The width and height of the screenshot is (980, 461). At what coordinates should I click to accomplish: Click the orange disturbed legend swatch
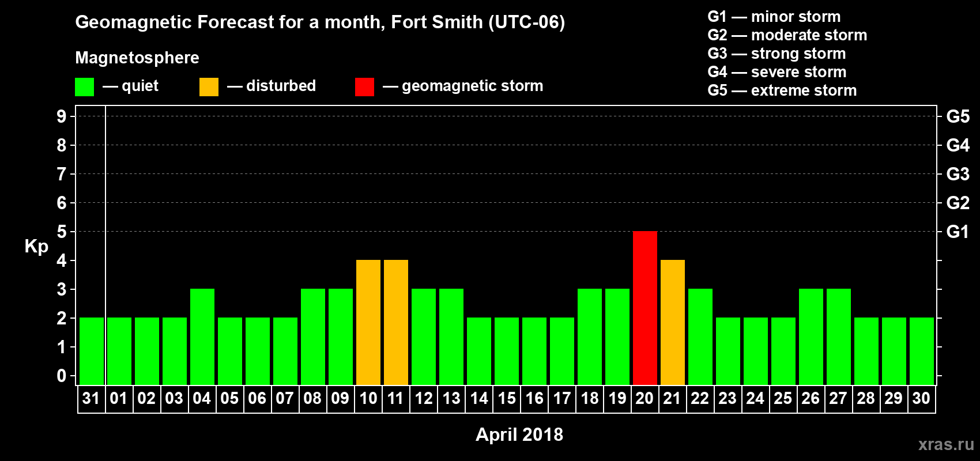pyautogui.click(x=209, y=87)
